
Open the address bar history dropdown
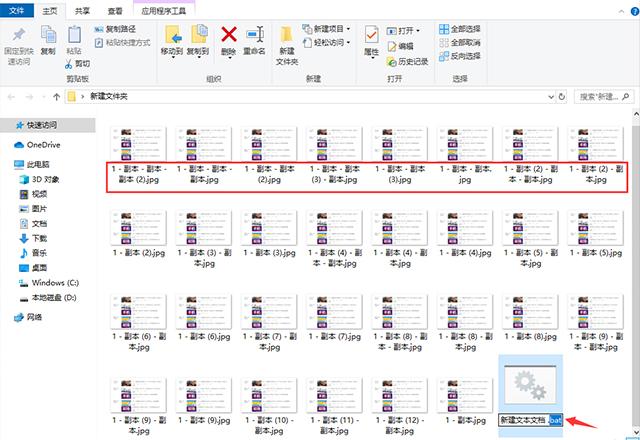click(551, 97)
